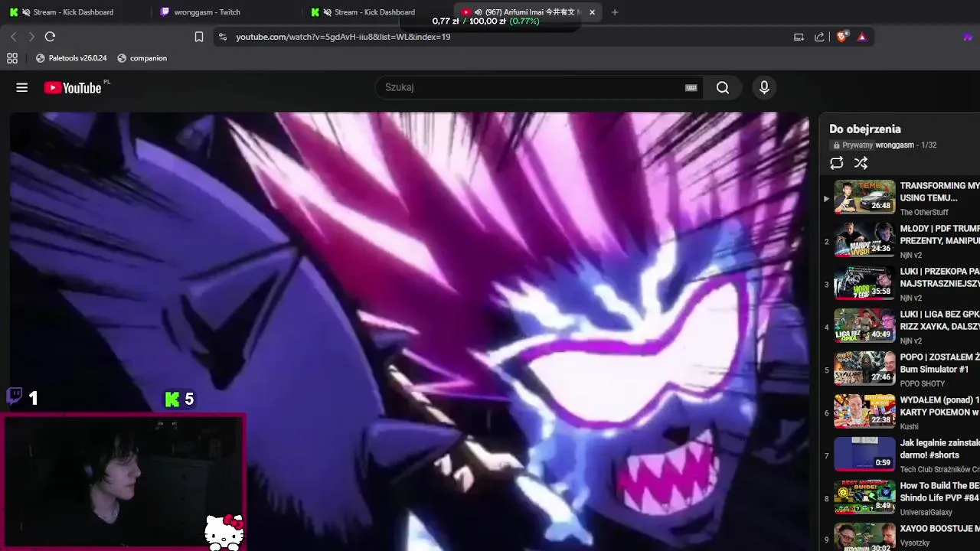Play the POPO Bum Simulator #1 video thumbnail
Screen dimensions: 980x551
click(864, 369)
